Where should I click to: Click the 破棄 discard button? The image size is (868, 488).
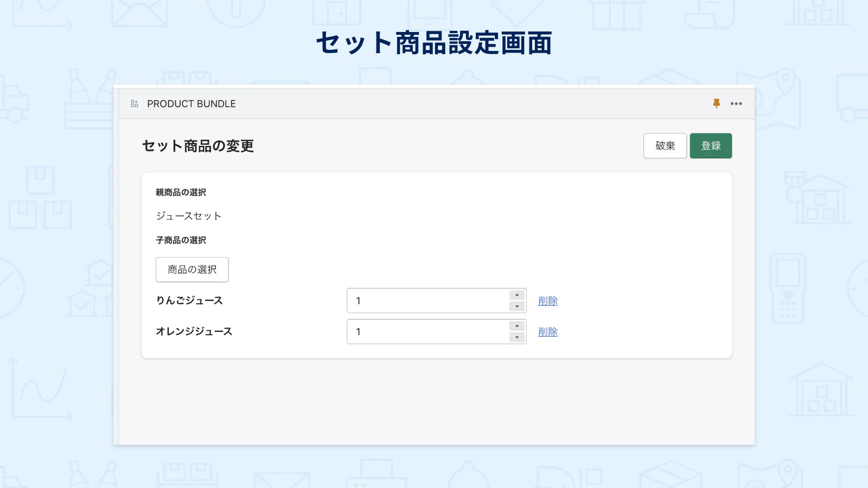665,146
